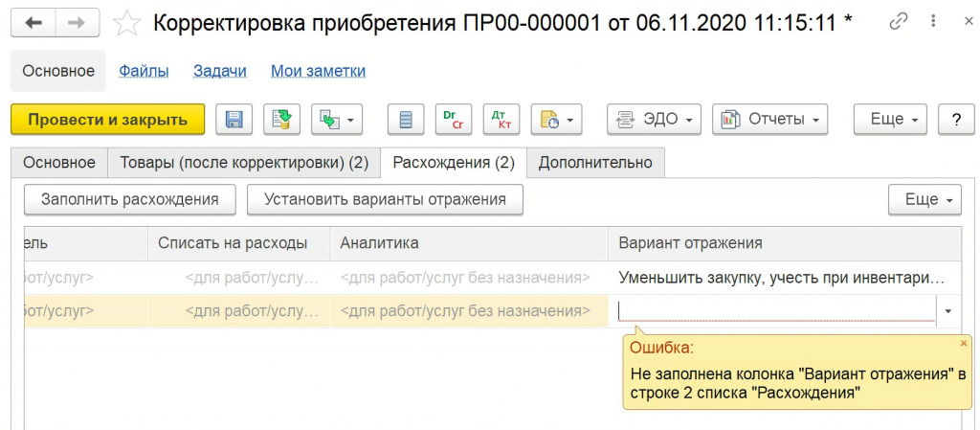The width and height of the screenshot is (980, 430).
Task: Go forward with the right arrow button
Action: click(x=77, y=23)
